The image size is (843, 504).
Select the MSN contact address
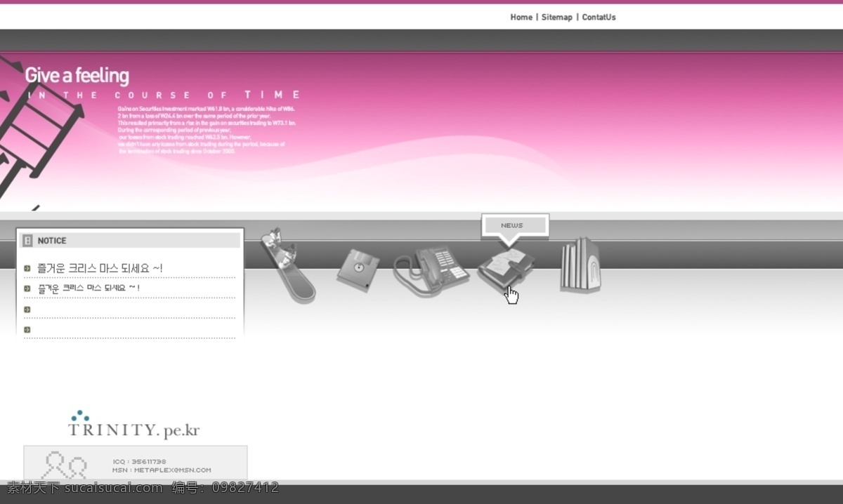pos(162,470)
